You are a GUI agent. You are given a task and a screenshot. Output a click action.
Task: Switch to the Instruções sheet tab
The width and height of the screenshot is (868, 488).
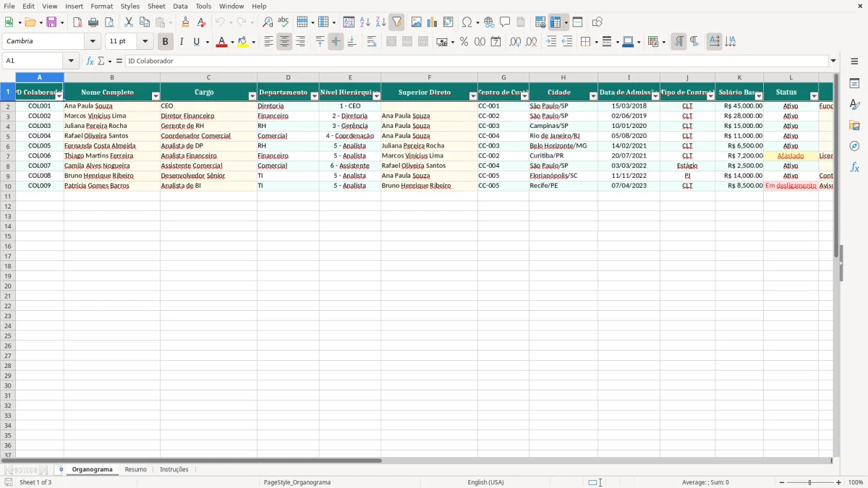pos(174,470)
